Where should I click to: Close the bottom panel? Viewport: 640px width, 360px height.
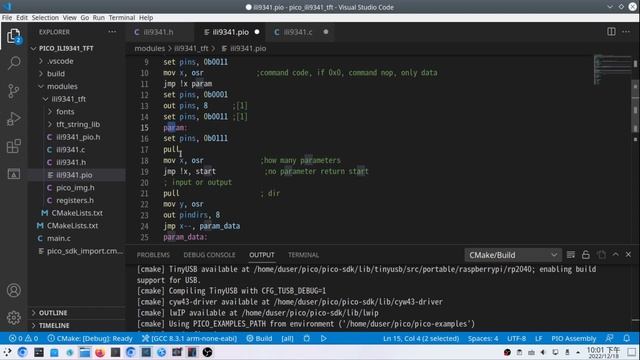click(628, 255)
